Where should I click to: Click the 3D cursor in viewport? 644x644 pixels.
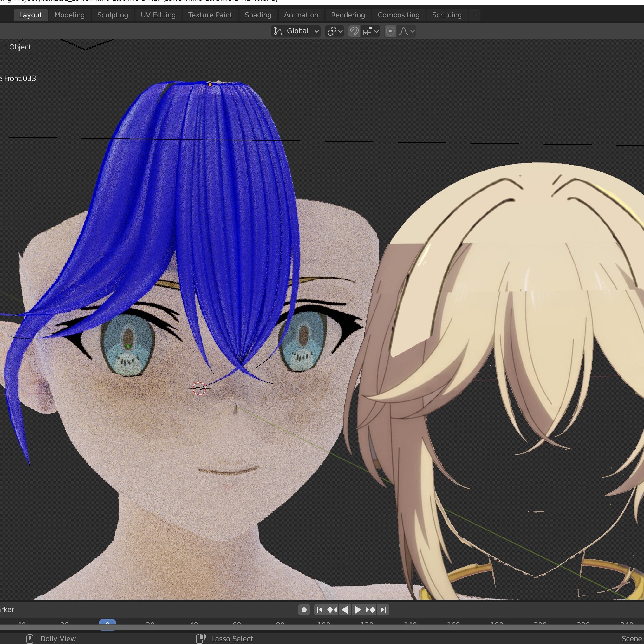coord(199,388)
